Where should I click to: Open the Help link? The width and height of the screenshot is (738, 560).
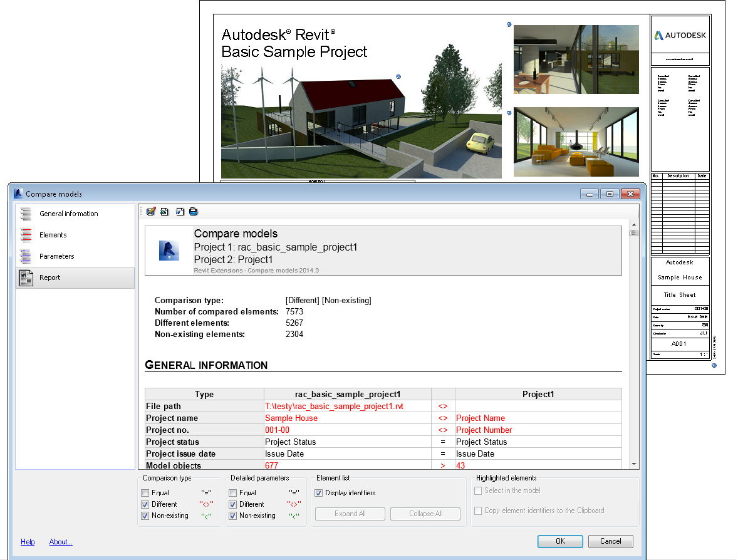click(28, 542)
